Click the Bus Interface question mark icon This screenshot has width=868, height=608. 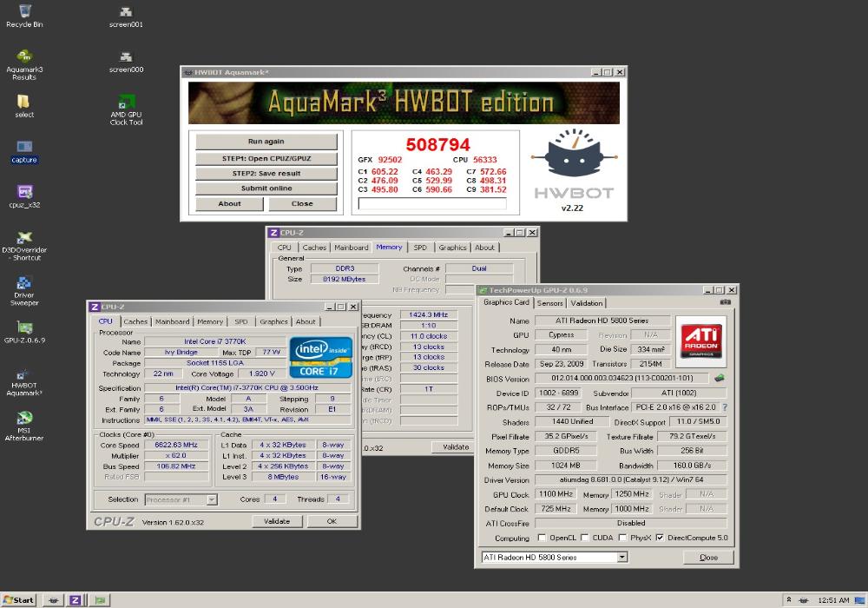click(725, 407)
